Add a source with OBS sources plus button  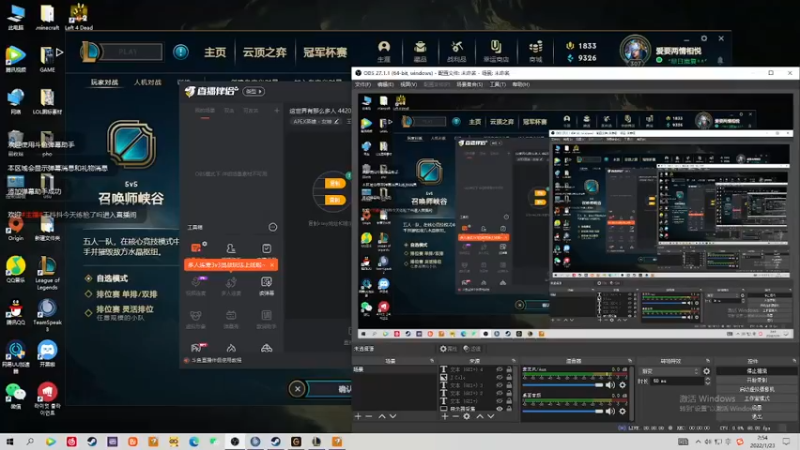445,416
